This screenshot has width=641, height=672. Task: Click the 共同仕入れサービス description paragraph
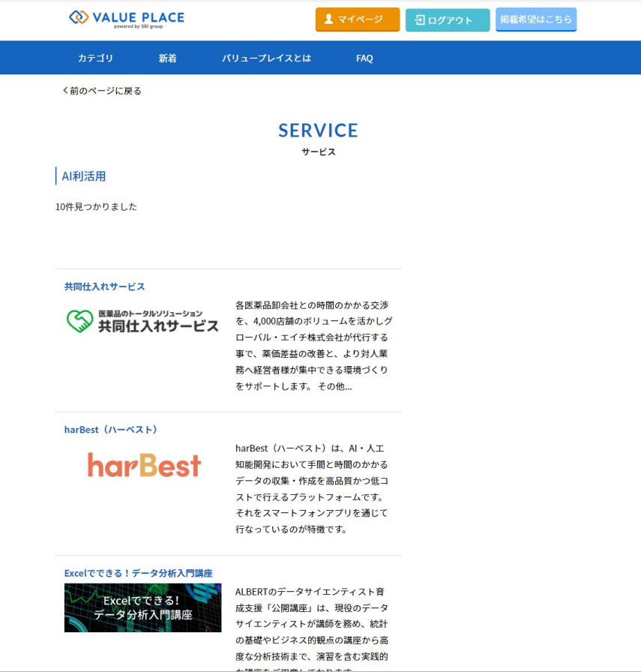click(x=313, y=346)
